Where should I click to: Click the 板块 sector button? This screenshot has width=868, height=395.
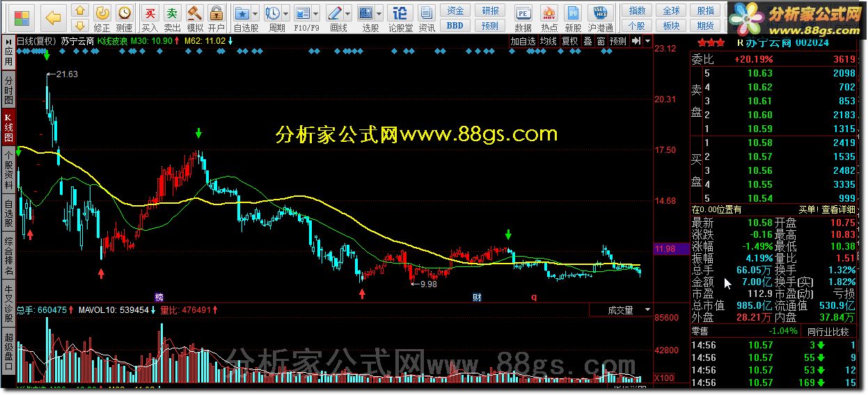(671, 26)
